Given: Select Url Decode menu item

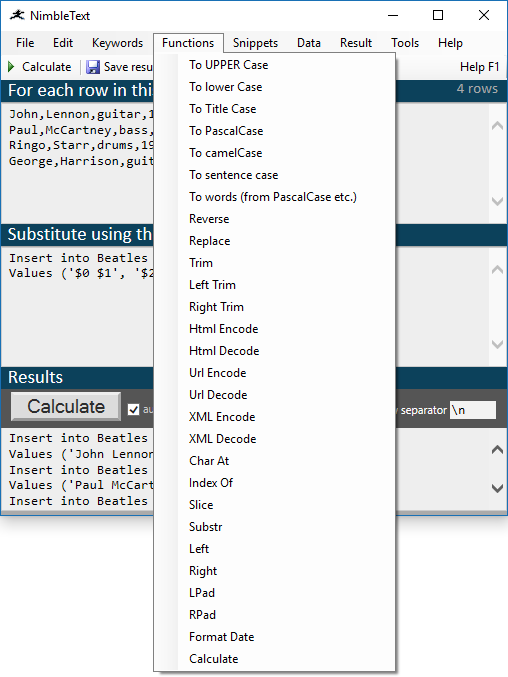Looking at the screenshot, I should pos(275,395).
